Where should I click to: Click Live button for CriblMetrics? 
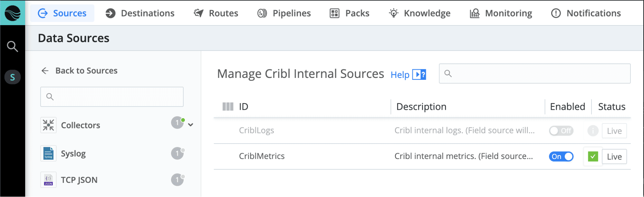614,157
